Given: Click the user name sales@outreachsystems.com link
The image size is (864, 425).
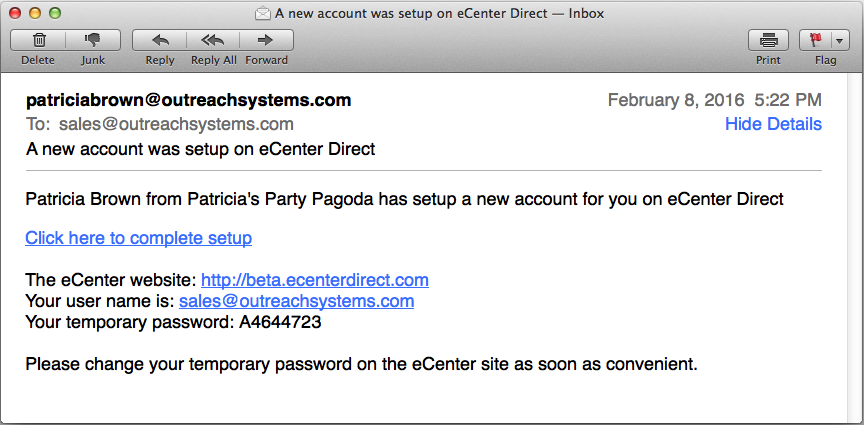Looking at the screenshot, I should click(x=297, y=301).
